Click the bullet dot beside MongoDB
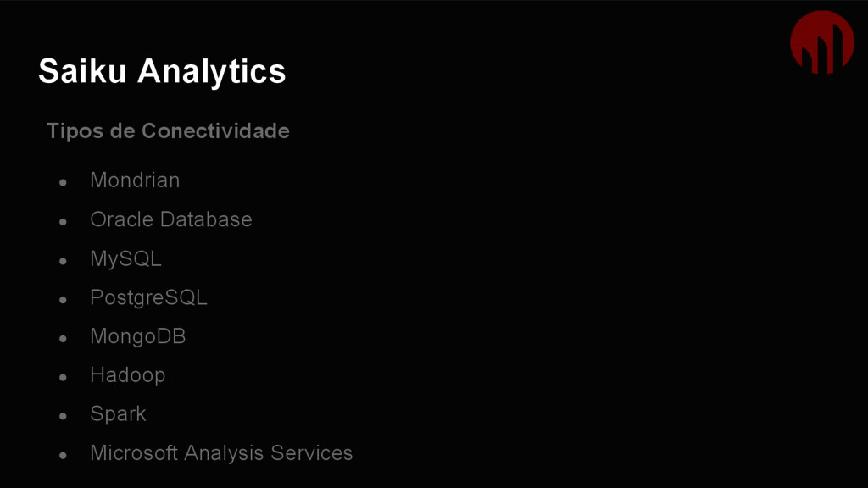The width and height of the screenshot is (868, 488). (63, 339)
